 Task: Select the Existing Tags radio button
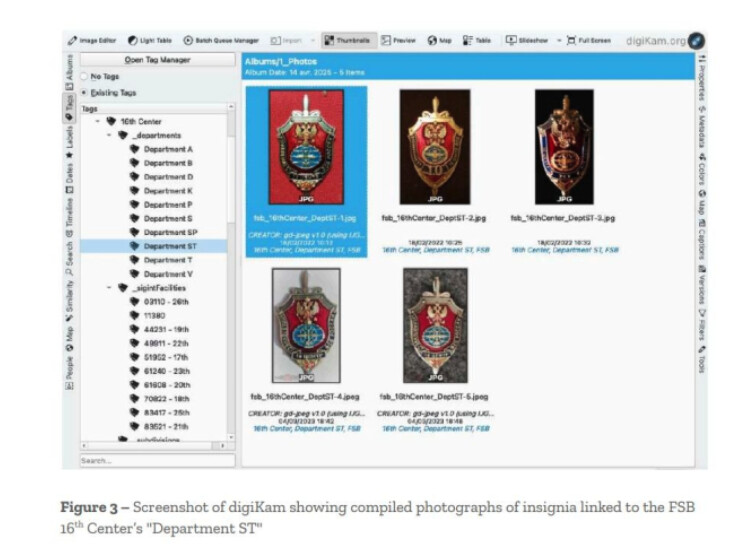(x=84, y=92)
